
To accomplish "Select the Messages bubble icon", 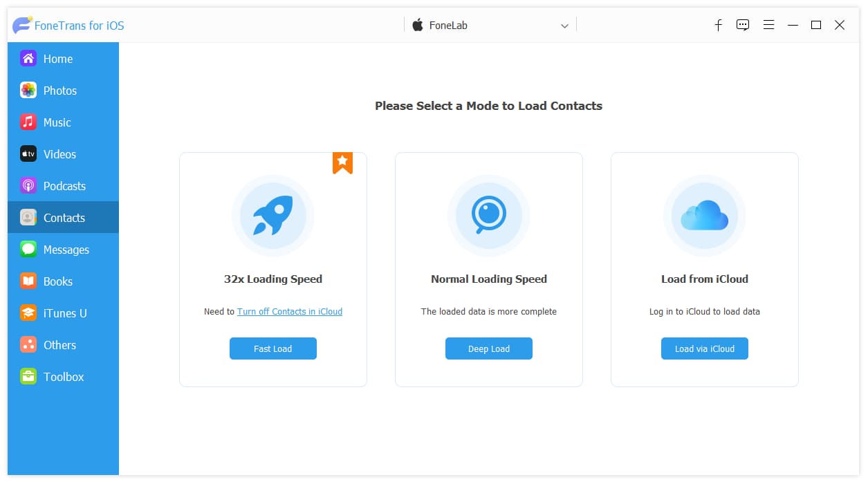I will pyautogui.click(x=28, y=250).
